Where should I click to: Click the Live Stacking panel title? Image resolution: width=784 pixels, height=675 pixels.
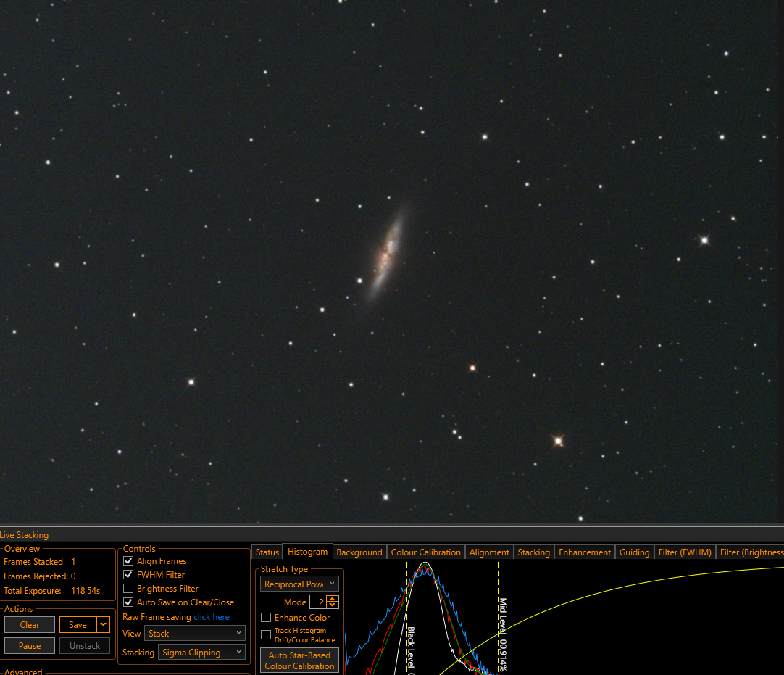[x=24, y=534]
